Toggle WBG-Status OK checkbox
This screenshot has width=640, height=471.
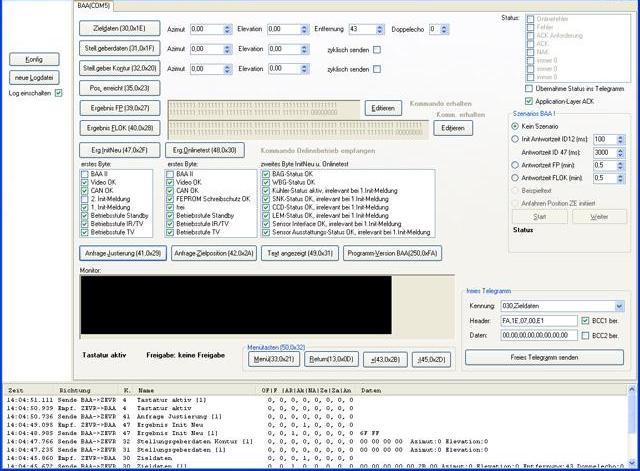point(266,182)
